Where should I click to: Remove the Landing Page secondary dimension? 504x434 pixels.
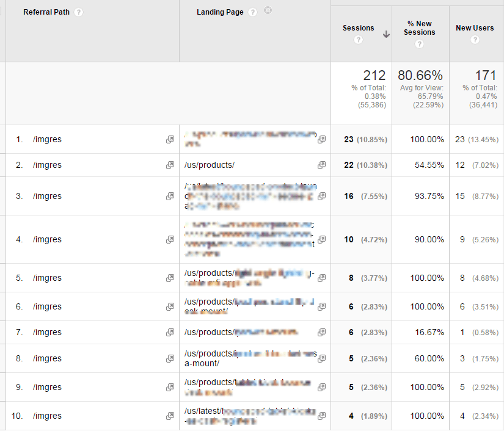pos(268,10)
